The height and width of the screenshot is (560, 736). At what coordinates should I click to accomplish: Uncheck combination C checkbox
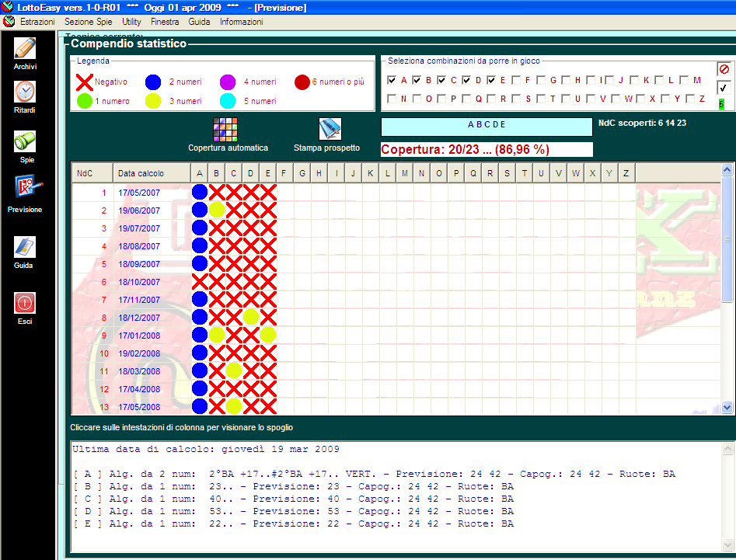[441, 80]
